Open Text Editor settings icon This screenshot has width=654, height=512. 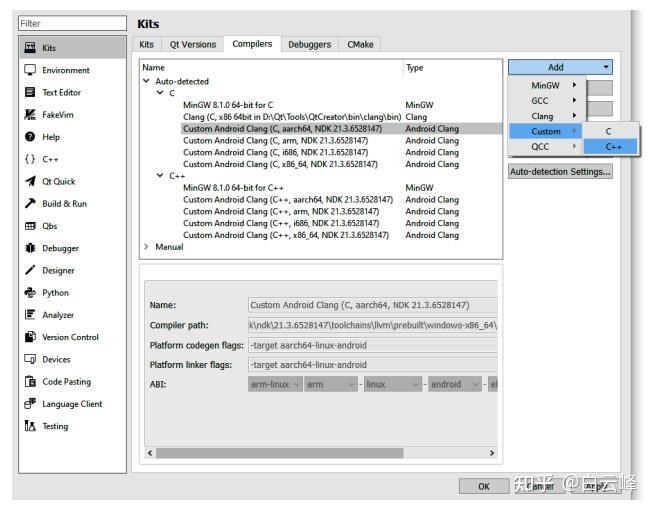click(30, 92)
